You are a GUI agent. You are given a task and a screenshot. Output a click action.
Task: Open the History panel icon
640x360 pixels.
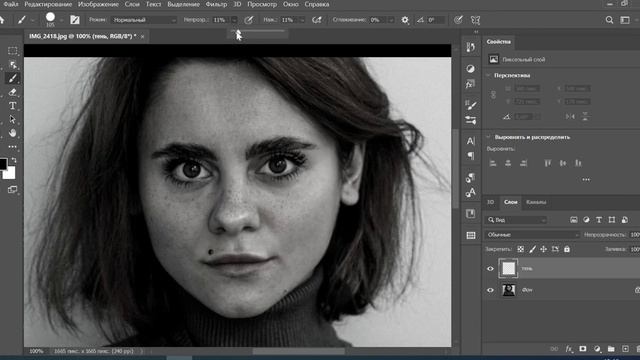pos(471,47)
